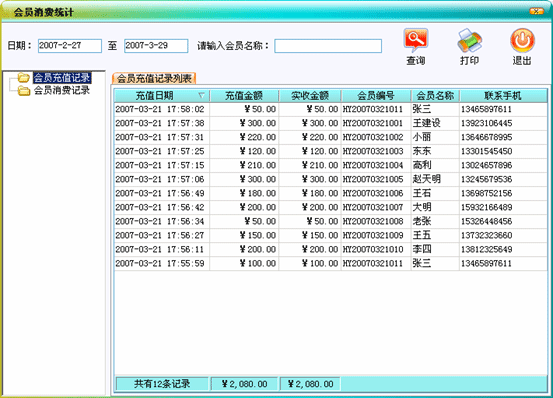Sort by 实收金额 column header

(x=310, y=96)
